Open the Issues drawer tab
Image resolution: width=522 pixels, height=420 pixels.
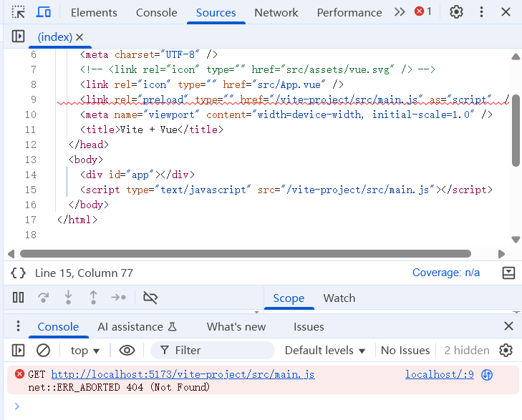[309, 327]
